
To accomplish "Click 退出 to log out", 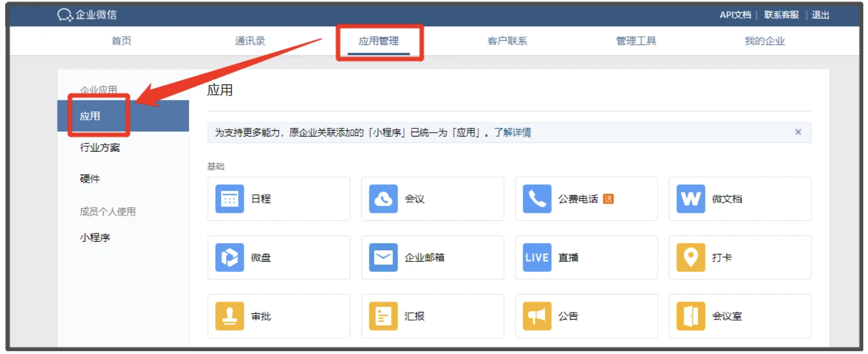I will pos(820,15).
